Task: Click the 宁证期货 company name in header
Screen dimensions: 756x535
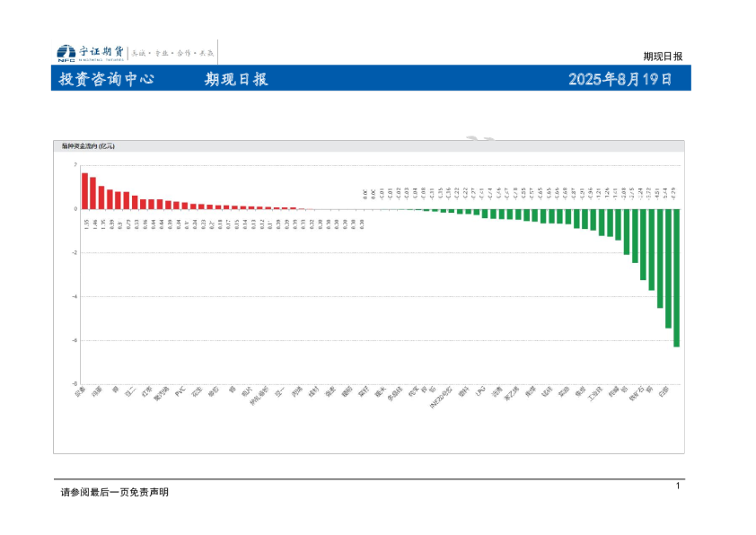Action: click(x=101, y=51)
